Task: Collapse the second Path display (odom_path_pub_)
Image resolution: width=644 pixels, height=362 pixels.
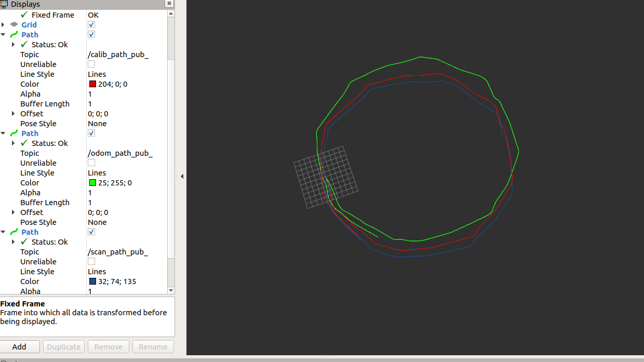Action: (3, 133)
